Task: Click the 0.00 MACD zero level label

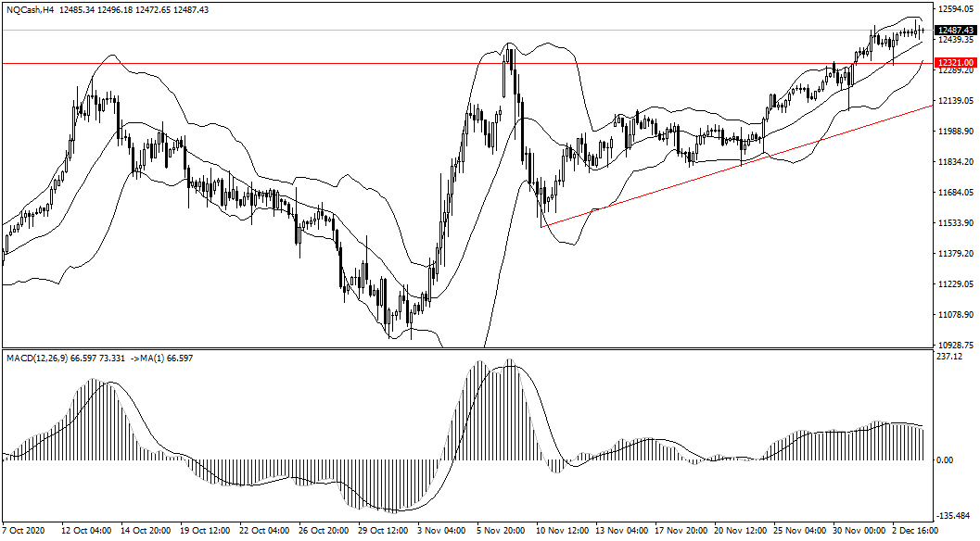Action: 945,460
